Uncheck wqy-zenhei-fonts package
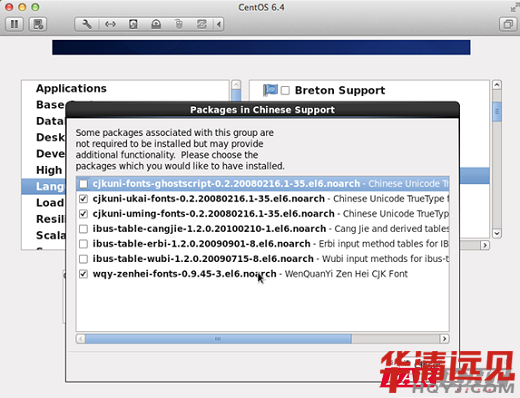This screenshot has width=520, height=398. [83, 274]
